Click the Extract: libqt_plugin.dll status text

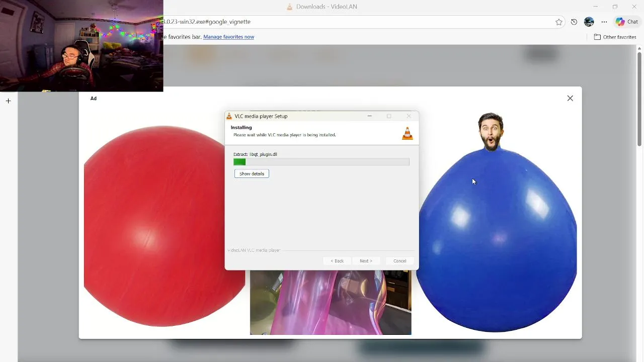[255, 154]
